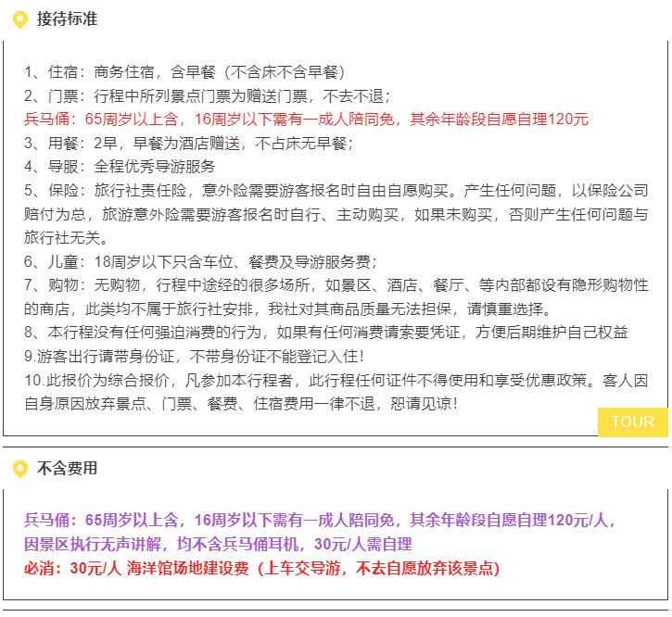672x617 pixels.
Task: Click the text '旅行社无关。'
Action: coord(67,238)
